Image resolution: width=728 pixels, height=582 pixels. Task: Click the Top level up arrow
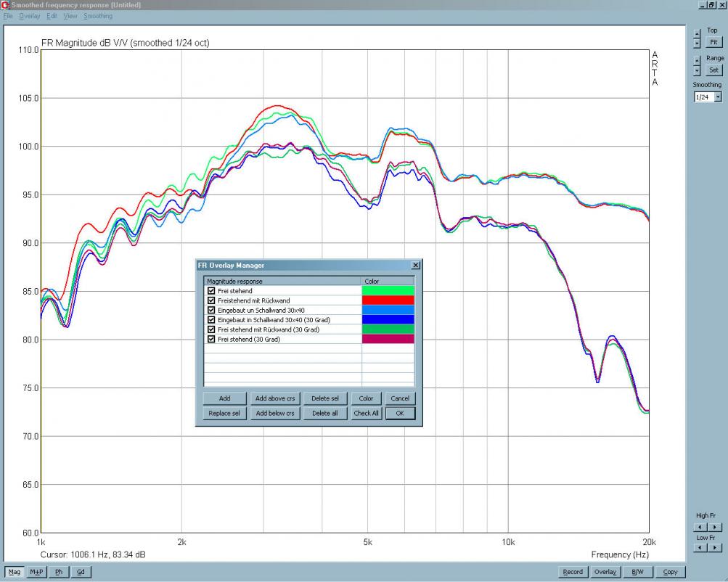click(697, 34)
